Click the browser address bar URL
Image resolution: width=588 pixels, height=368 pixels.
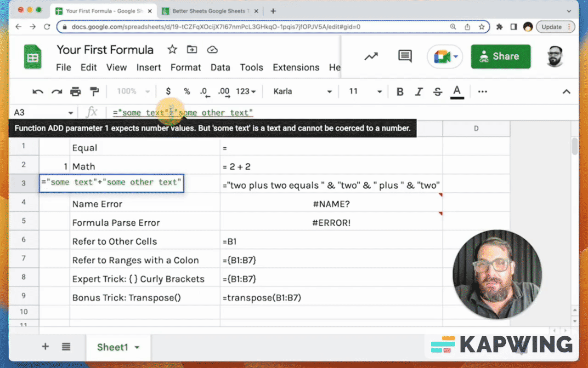click(216, 27)
